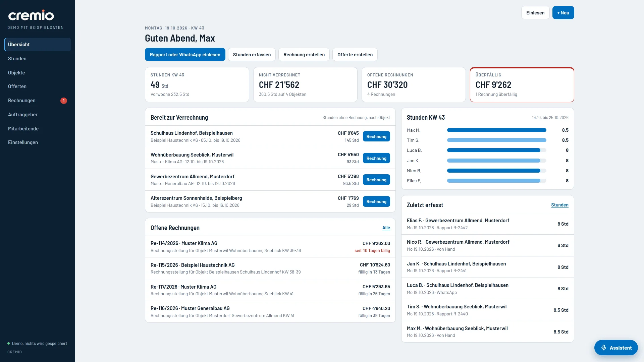Open invoice Re-114/2026 Muster Klima AG
Viewport: 644px width, 362px height.
[270, 247]
